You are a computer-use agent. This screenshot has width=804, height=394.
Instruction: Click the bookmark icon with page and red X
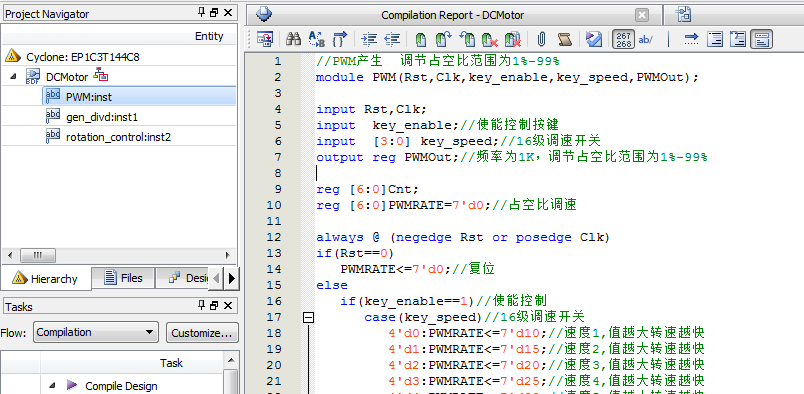click(513, 40)
